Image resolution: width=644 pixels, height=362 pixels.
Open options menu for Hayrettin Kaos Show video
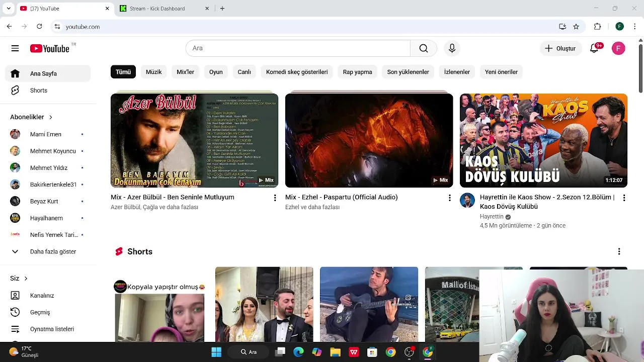click(624, 198)
